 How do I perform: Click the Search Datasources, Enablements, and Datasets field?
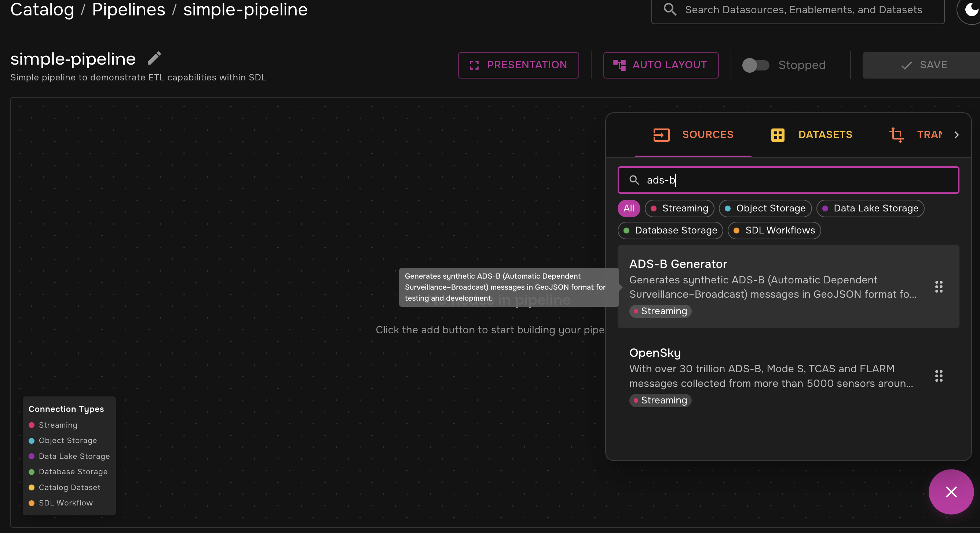point(798,10)
